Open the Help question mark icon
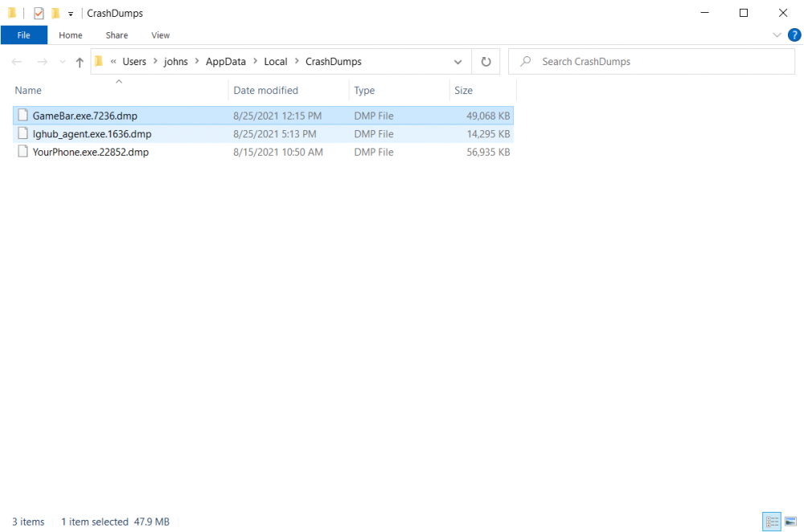 (x=794, y=35)
